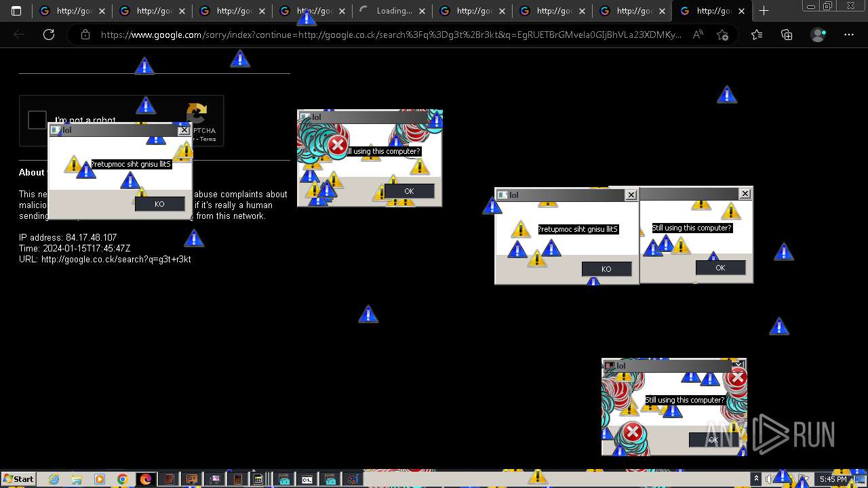Launch Google Chrome from the taskbar
The image size is (868, 488).
[x=123, y=479]
